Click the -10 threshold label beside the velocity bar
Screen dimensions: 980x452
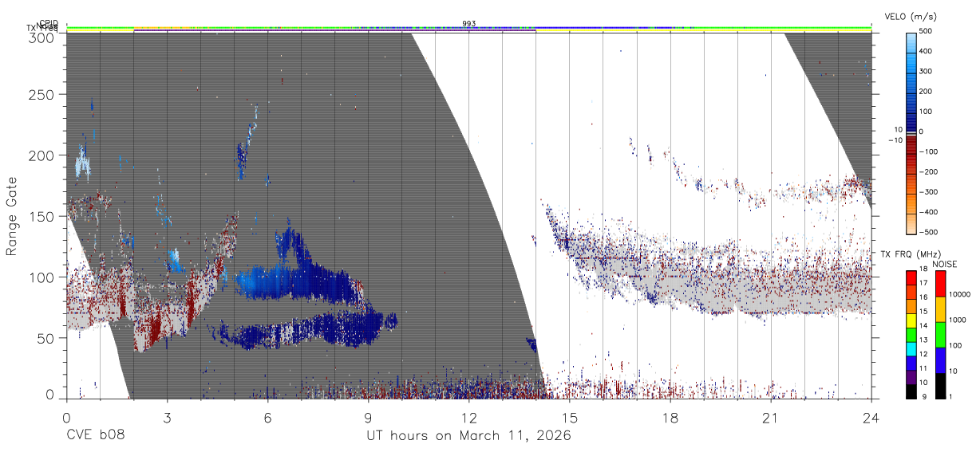click(x=894, y=140)
